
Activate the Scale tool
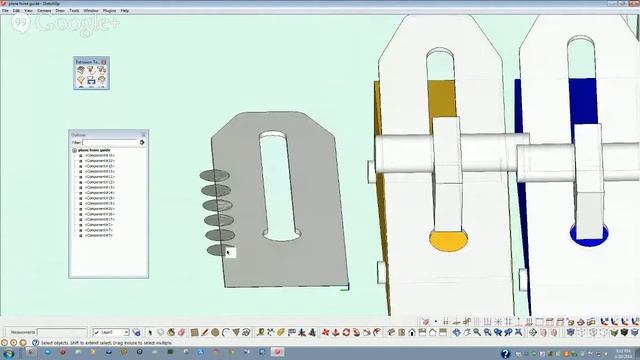click(x=367, y=333)
